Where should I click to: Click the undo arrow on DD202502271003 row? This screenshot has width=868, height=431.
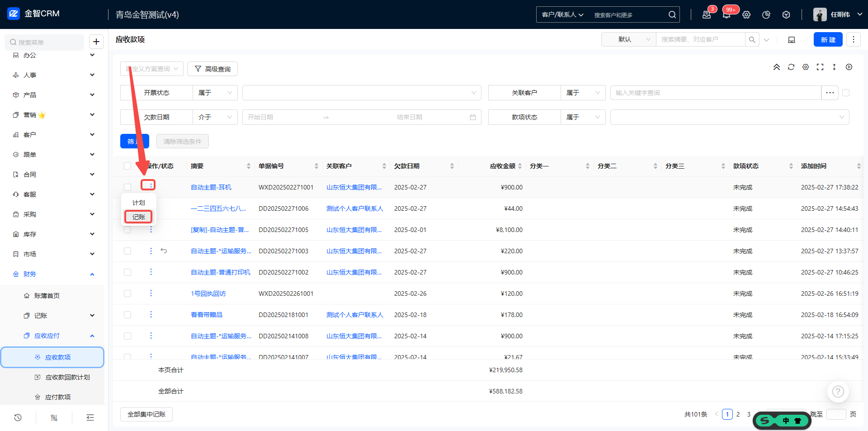(x=164, y=251)
